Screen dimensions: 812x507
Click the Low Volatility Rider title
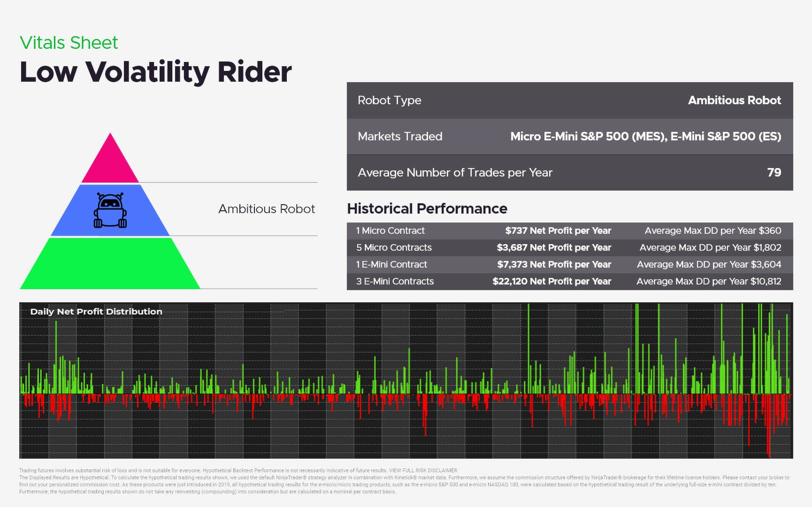tap(155, 71)
